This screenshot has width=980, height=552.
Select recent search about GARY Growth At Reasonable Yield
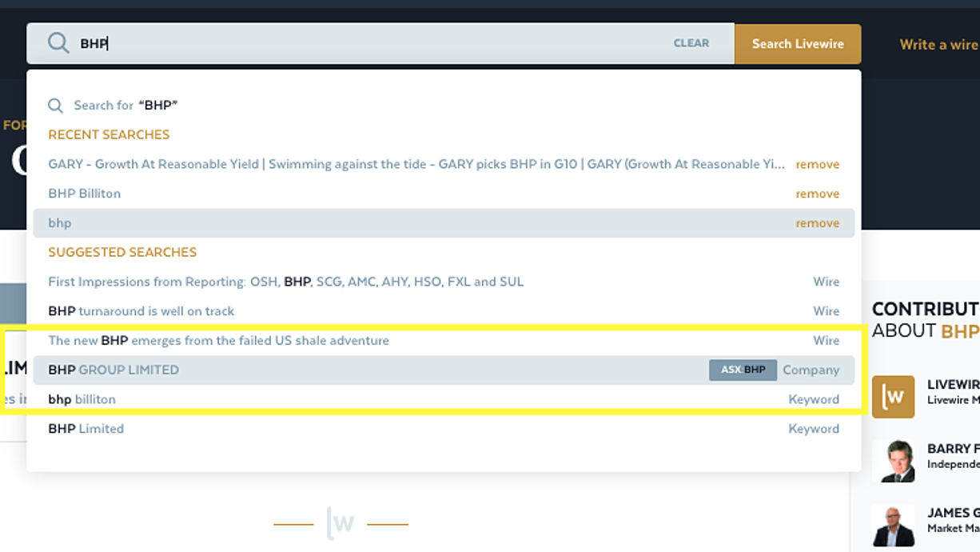416,164
